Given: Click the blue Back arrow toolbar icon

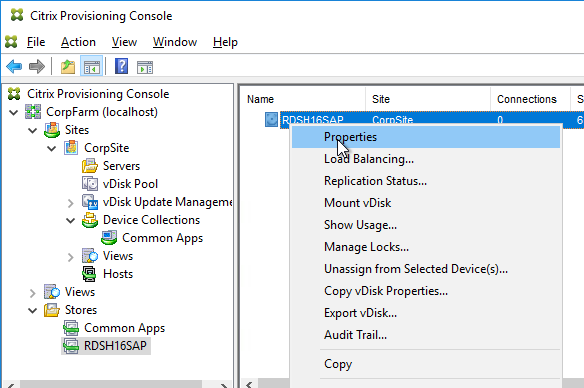Looking at the screenshot, I should 14,67.
